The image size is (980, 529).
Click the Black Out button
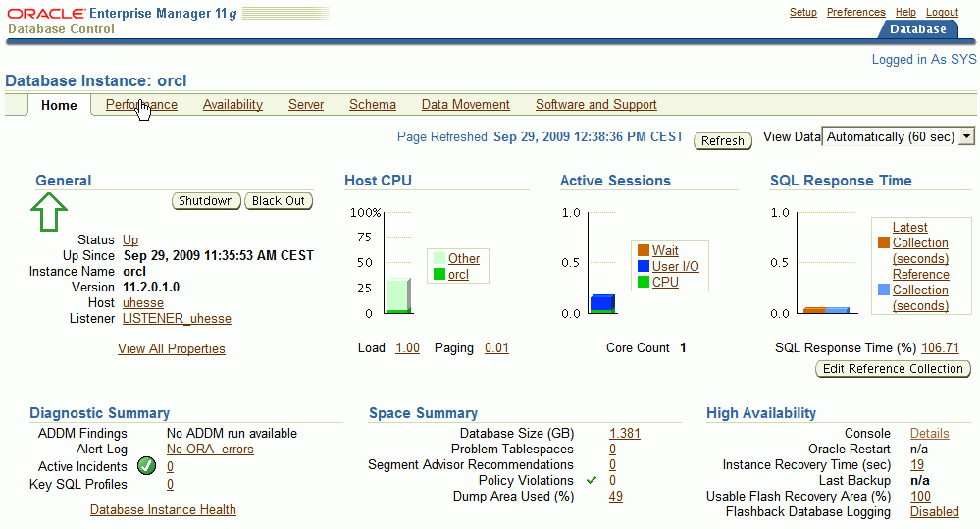279,201
